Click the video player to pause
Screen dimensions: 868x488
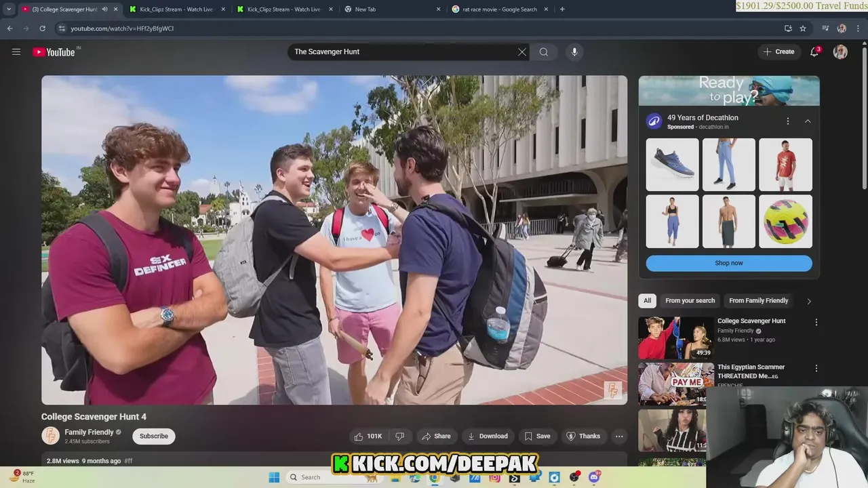[334, 240]
